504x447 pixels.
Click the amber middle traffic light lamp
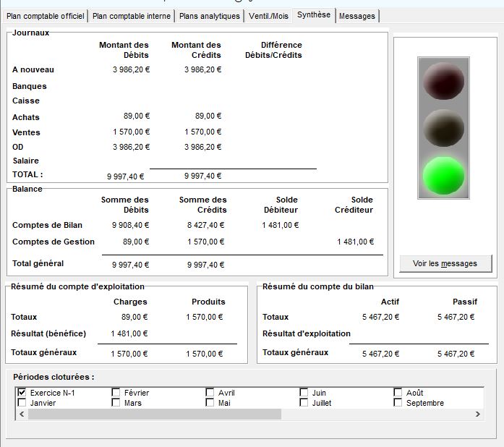[x=443, y=128]
